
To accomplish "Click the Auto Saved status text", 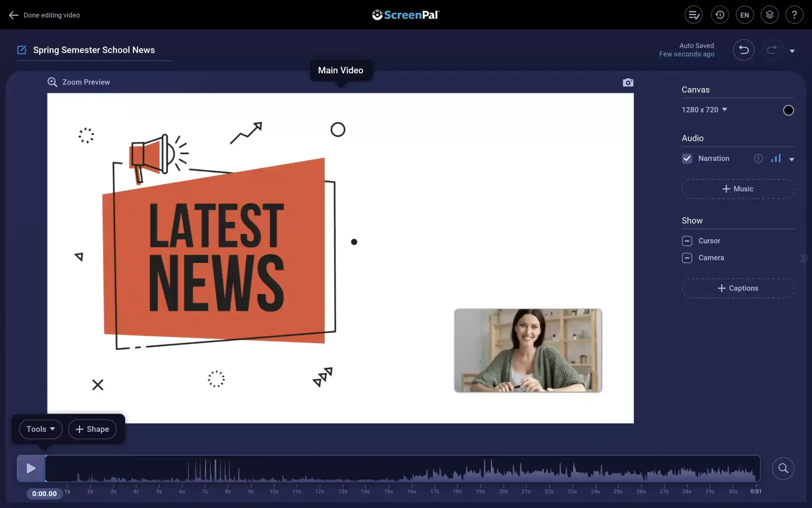I will coord(697,46).
